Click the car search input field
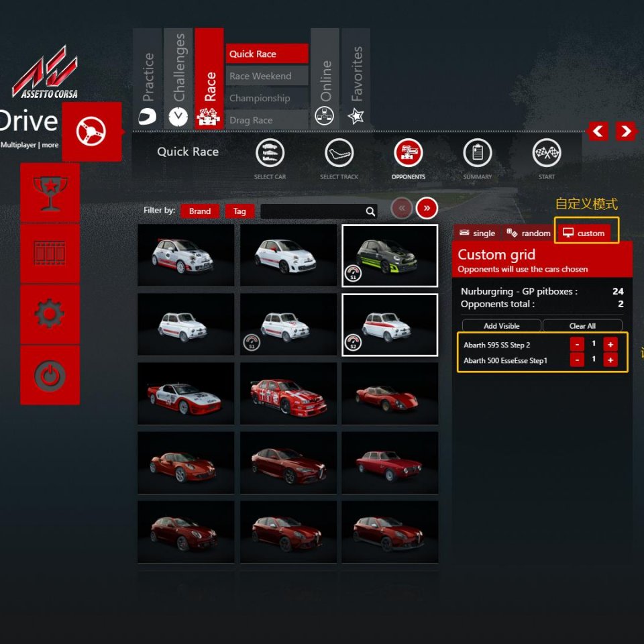The image size is (644, 644). (319, 211)
